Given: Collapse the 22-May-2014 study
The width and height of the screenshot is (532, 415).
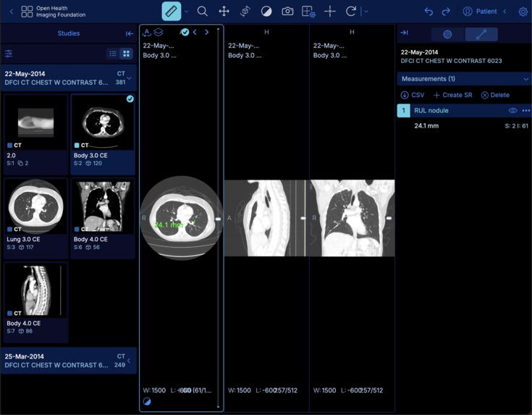Looking at the screenshot, I should pyautogui.click(x=69, y=77).
